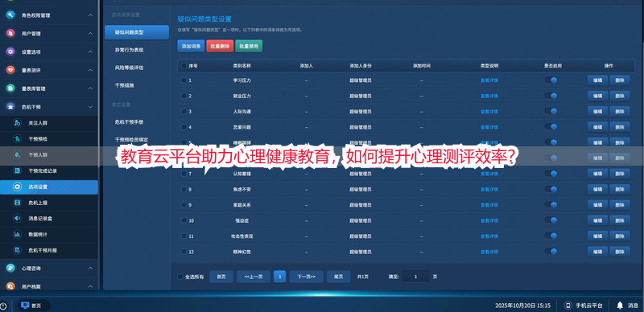Open 查看详情 link for 强迫症

click(x=489, y=220)
